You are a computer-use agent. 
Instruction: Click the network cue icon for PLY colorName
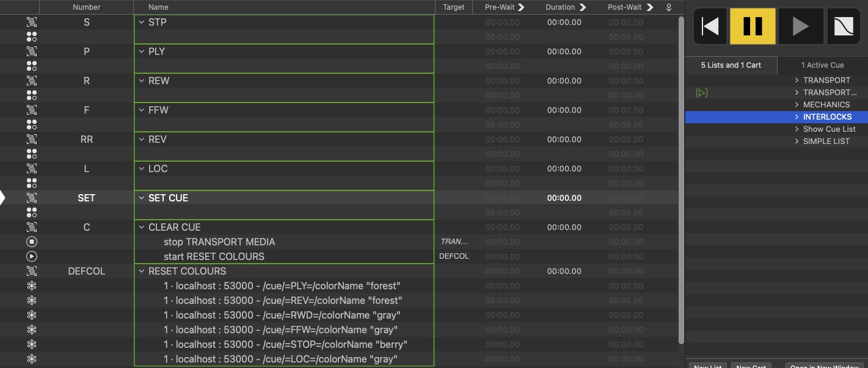click(32, 286)
